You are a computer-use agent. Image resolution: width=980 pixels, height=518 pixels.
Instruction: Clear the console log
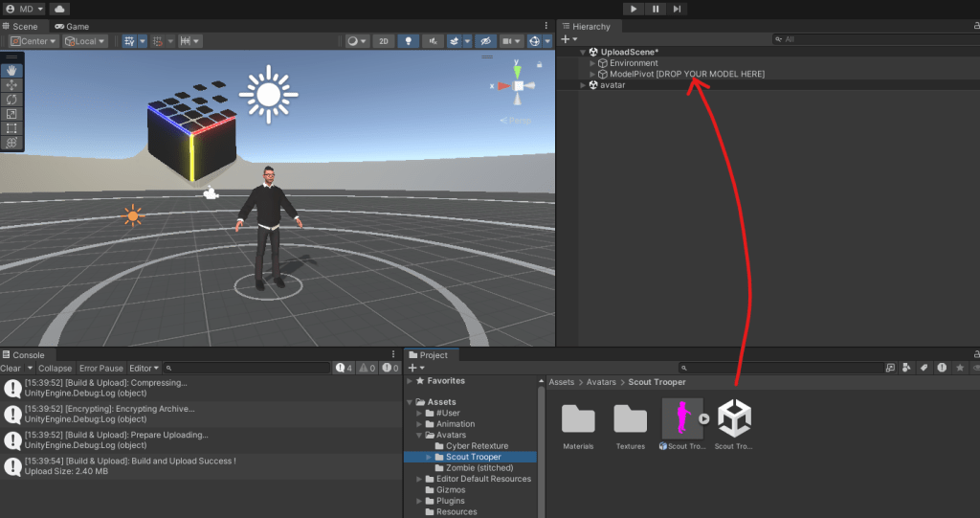(x=11, y=368)
